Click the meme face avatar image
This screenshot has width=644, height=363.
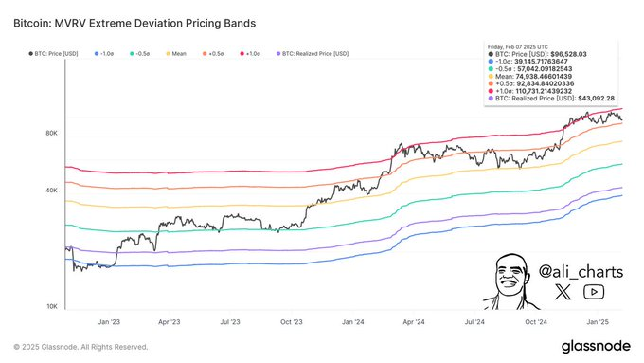click(x=511, y=282)
